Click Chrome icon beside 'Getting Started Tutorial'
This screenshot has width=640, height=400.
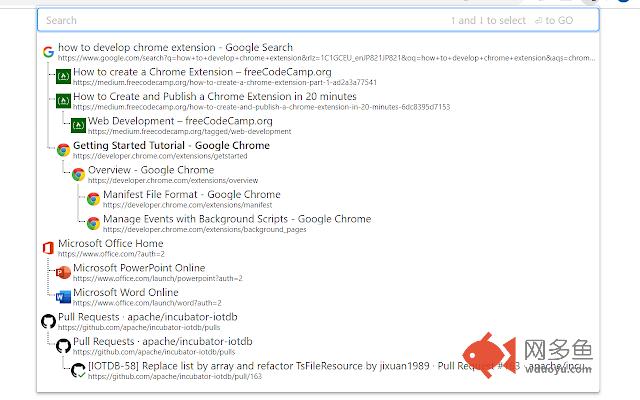coord(63,150)
